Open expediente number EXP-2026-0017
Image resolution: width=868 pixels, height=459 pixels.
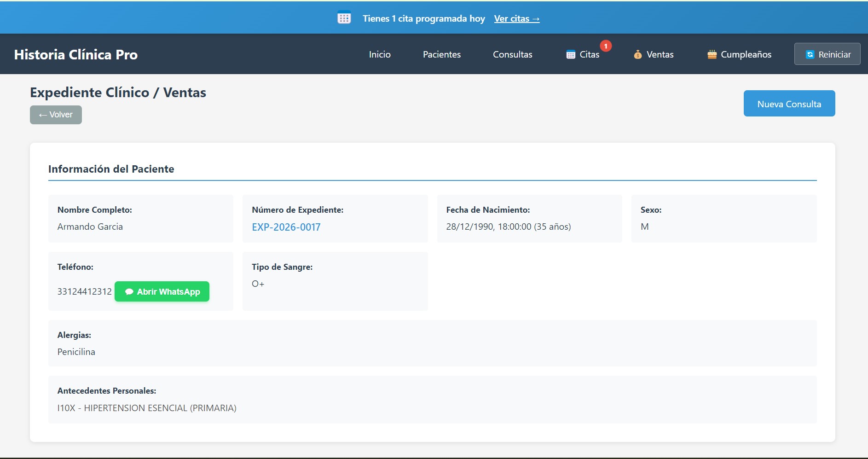coord(286,227)
